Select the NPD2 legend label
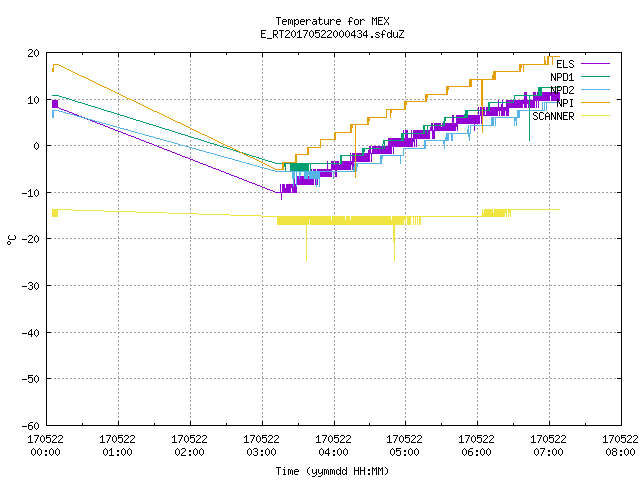Image resolution: width=640 pixels, height=480 pixels. tap(562, 90)
